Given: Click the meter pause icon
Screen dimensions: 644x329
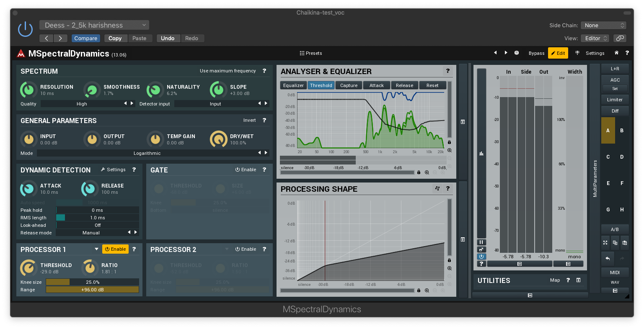Looking at the screenshot, I should [x=481, y=242].
